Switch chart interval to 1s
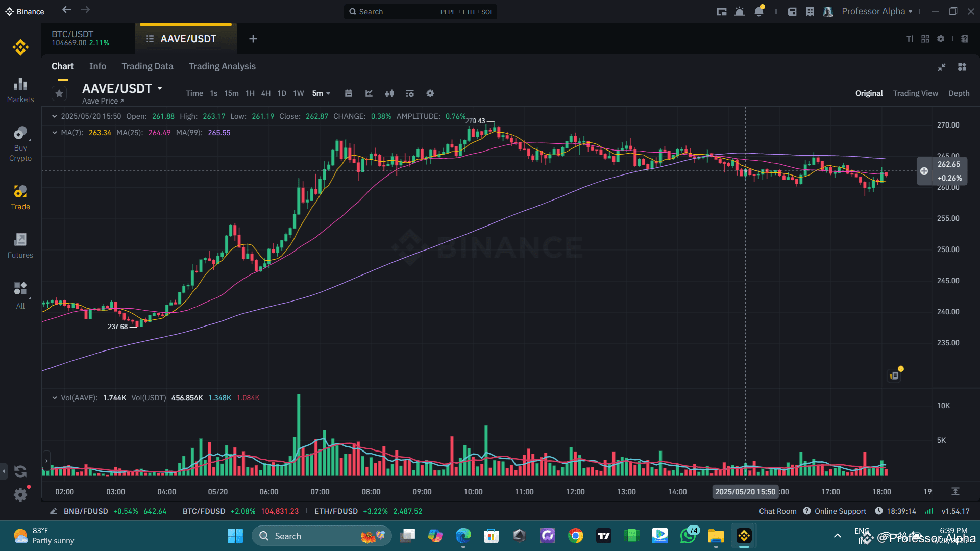 tap(214, 93)
